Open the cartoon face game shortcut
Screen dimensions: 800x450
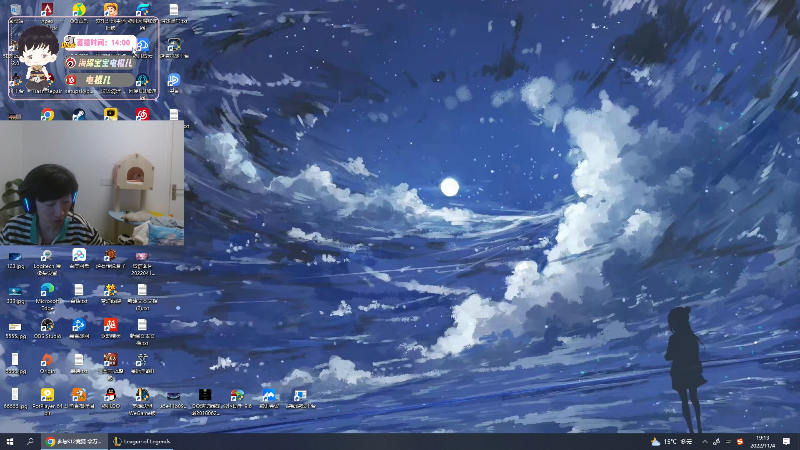tap(110, 10)
